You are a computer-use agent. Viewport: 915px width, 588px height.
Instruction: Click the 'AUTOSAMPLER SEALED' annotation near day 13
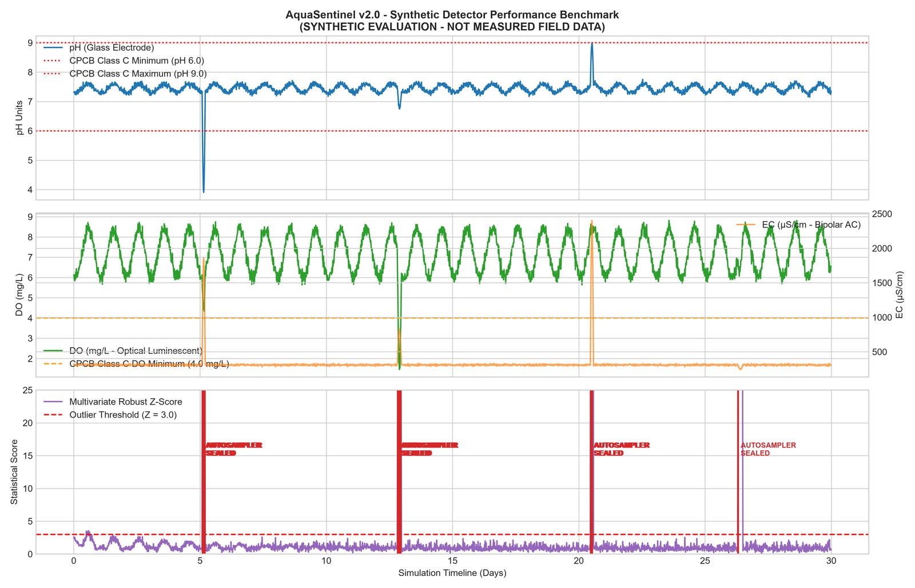coord(429,449)
